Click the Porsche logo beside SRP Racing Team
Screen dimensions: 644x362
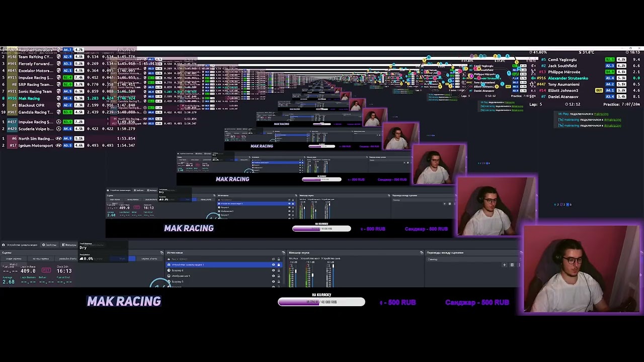58,84
